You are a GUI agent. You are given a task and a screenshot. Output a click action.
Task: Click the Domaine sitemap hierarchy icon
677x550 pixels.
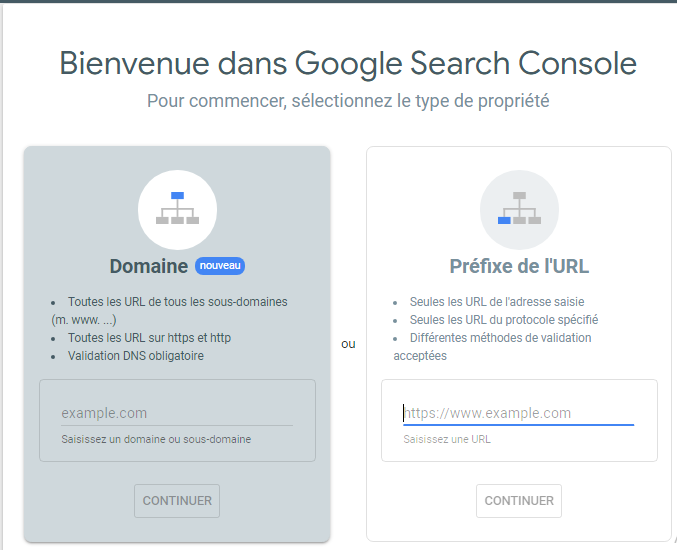pyautogui.click(x=177, y=209)
